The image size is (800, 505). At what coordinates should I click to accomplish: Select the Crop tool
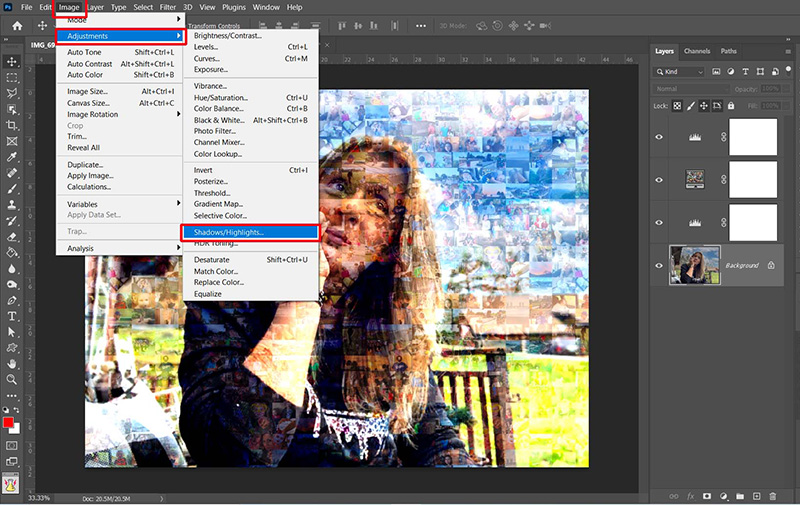(x=11, y=125)
